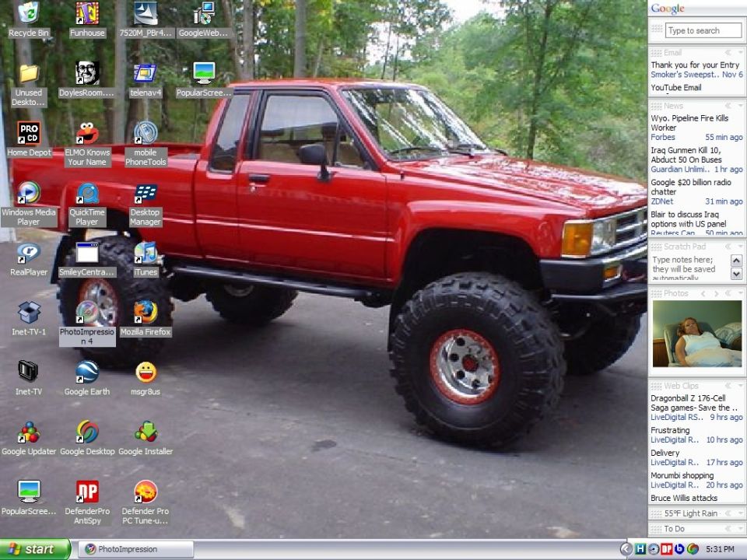Viewport: 747px width, 560px height.
Task: Select the Windows Media Player shortcut
Action: [x=29, y=204]
